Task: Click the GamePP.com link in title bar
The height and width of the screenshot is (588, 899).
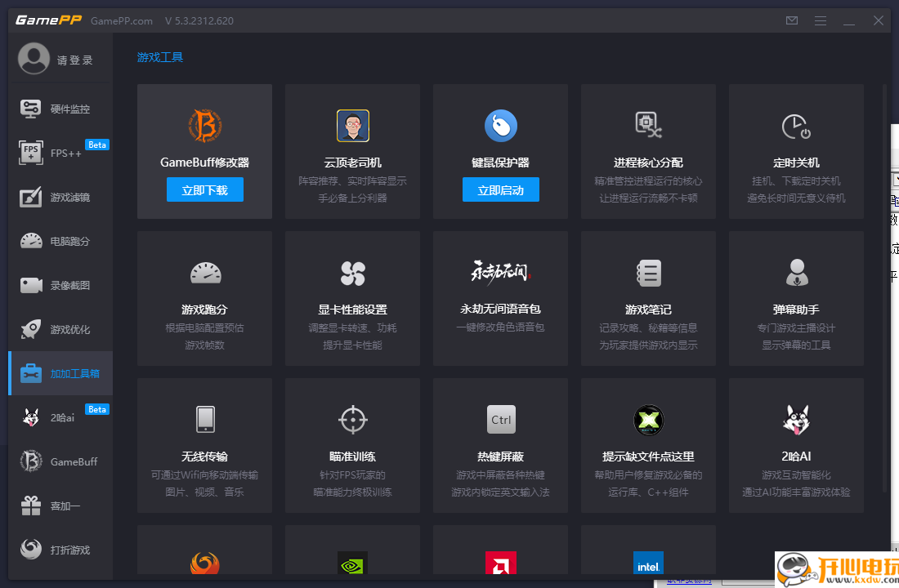Action: pos(122,21)
